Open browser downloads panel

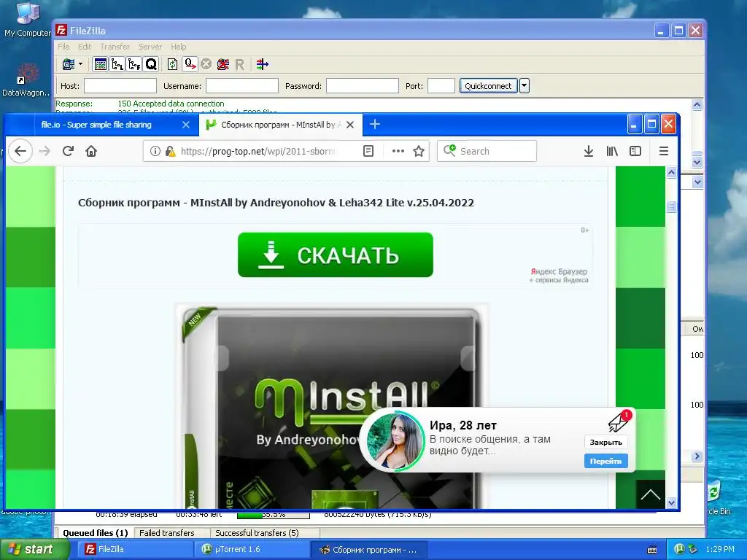coord(589,151)
